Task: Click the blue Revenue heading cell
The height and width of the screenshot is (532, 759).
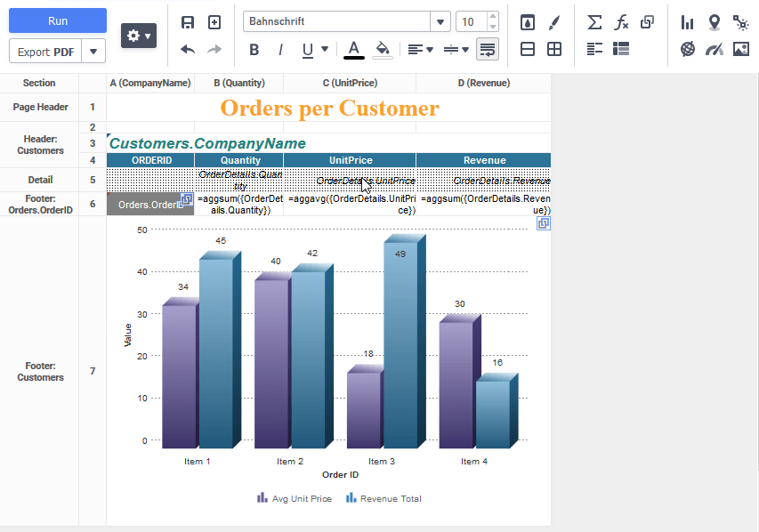Action: (483, 160)
